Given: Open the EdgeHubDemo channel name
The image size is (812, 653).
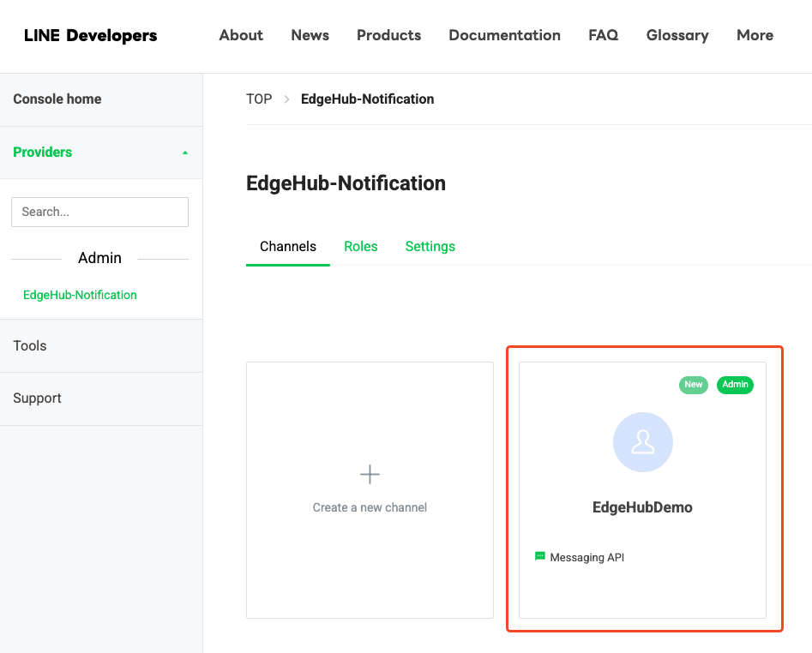Looking at the screenshot, I should click(642, 507).
